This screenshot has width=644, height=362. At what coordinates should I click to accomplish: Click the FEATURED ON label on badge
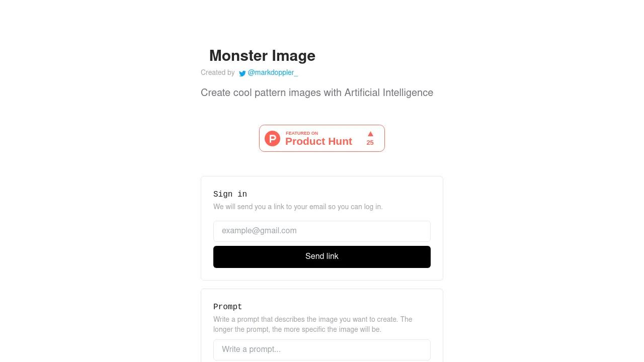[x=302, y=133]
